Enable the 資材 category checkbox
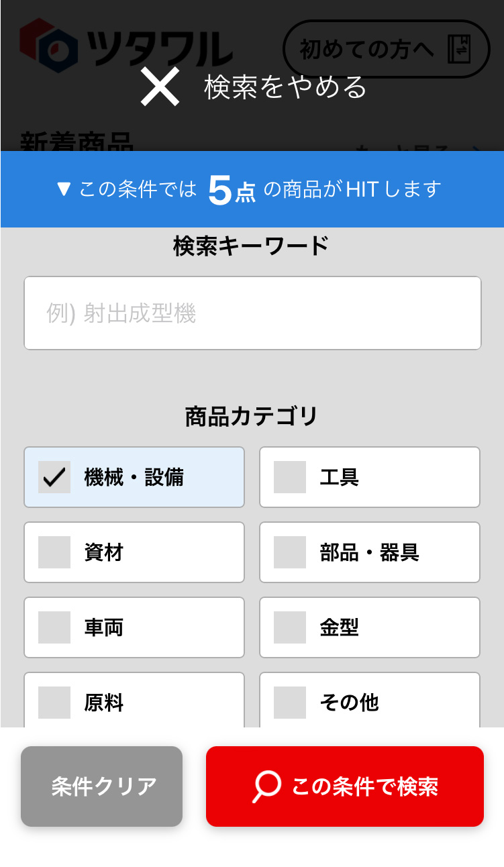Image resolution: width=504 pixels, height=867 pixels. (x=54, y=552)
